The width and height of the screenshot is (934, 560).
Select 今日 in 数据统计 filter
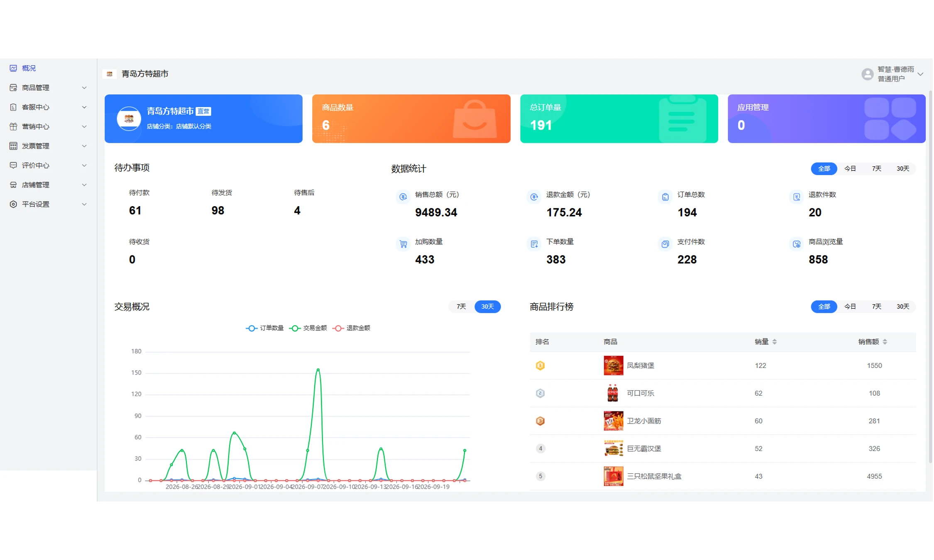coord(850,168)
